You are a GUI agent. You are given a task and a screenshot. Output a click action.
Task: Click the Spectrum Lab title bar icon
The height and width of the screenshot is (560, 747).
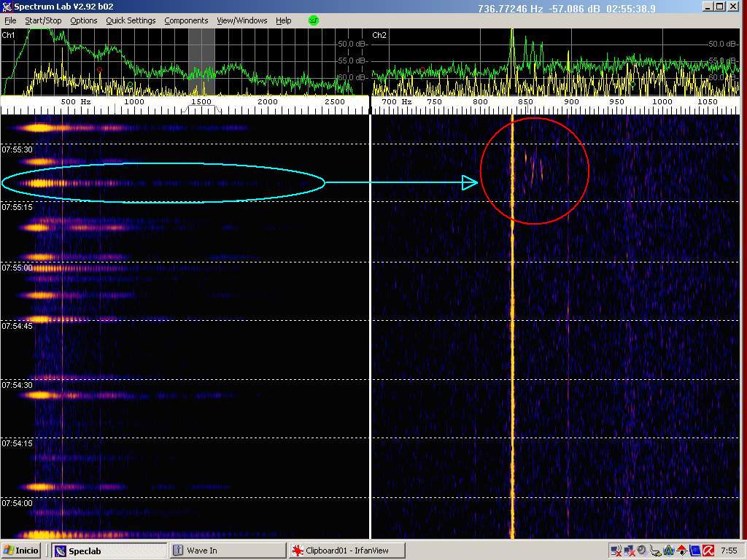(x=7, y=7)
